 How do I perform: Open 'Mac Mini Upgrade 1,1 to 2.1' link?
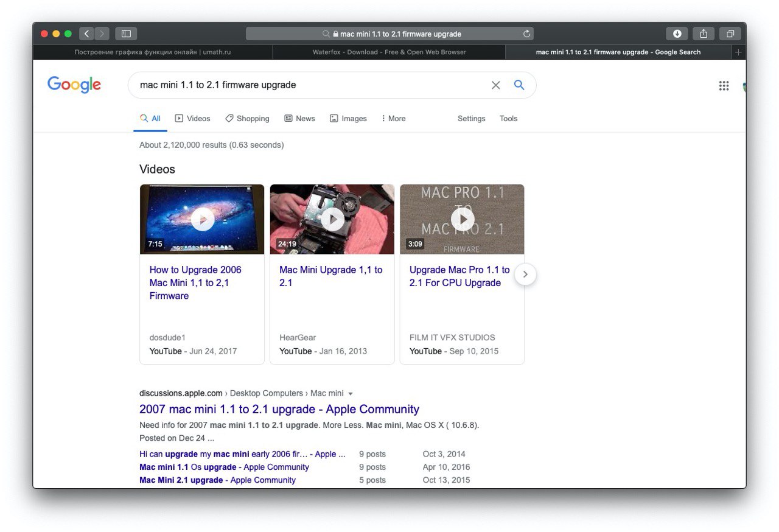coord(331,276)
